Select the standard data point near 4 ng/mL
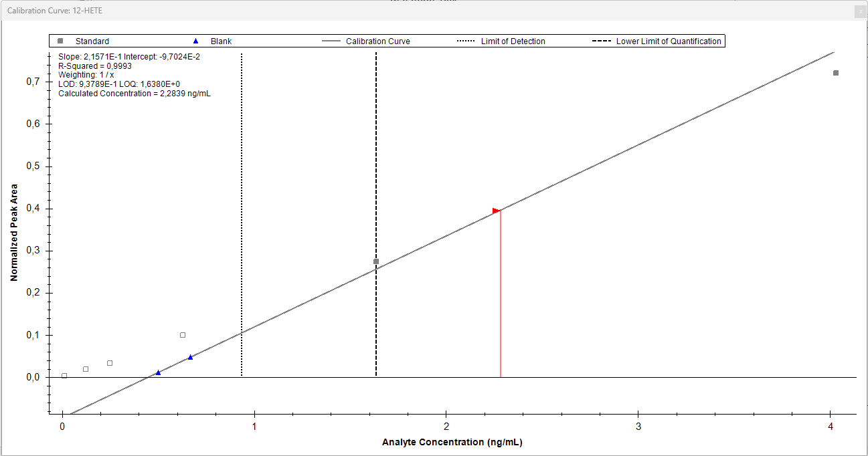868x456 pixels. click(x=836, y=73)
